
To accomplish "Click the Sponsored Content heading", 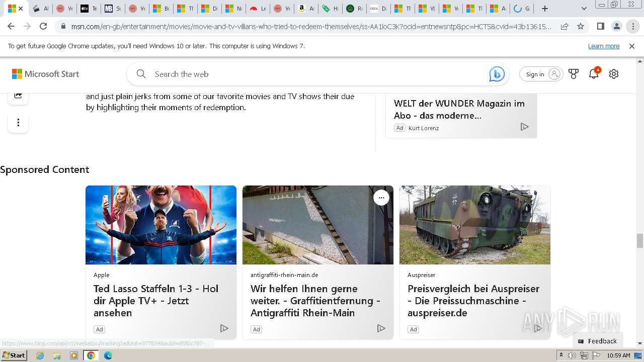I will 45,169.
